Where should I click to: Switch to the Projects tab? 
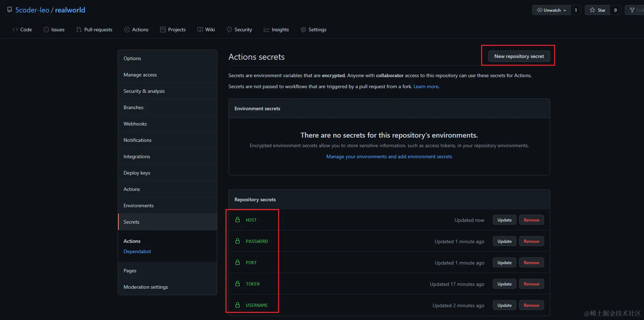pos(173,30)
